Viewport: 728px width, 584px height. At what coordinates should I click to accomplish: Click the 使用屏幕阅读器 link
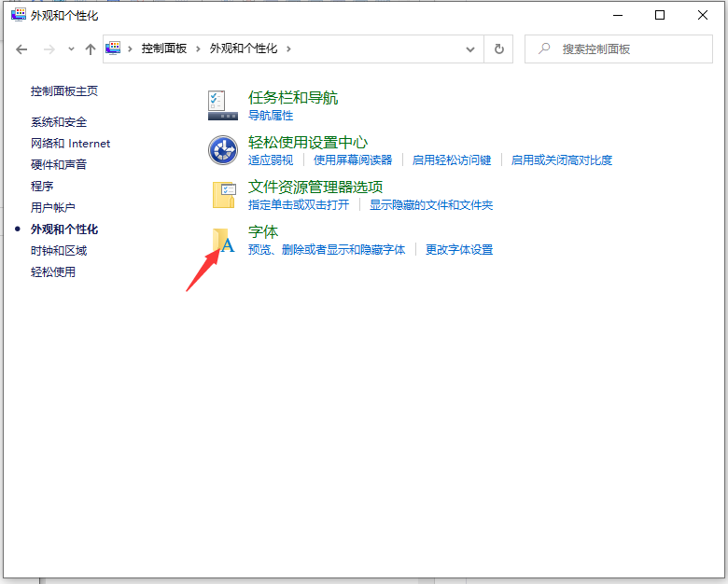point(353,160)
